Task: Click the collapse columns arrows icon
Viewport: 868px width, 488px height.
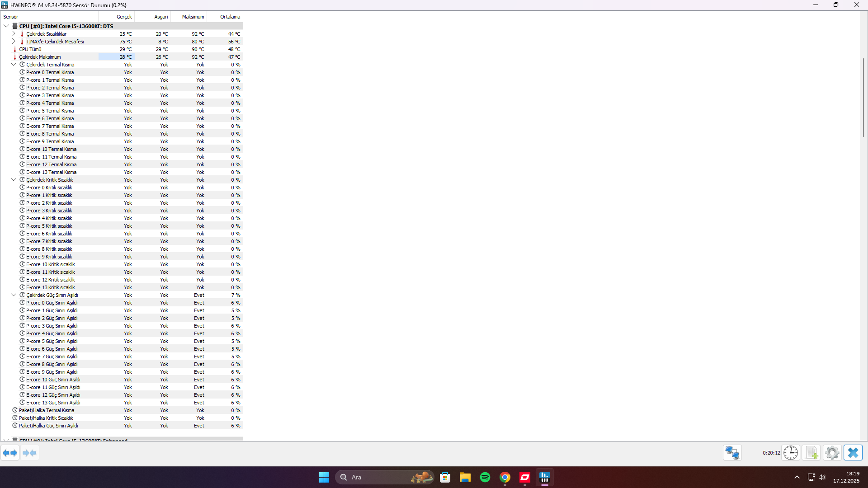Action: (29, 453)
